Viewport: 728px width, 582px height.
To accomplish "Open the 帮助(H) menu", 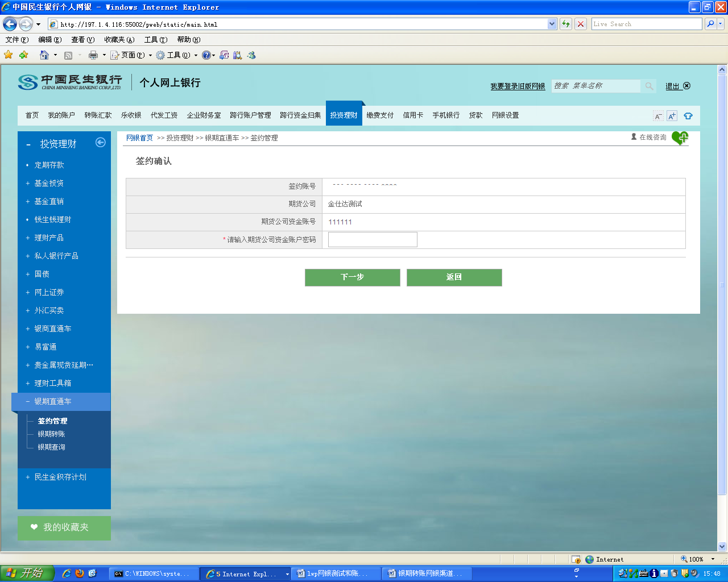I will tap(188, 40).
